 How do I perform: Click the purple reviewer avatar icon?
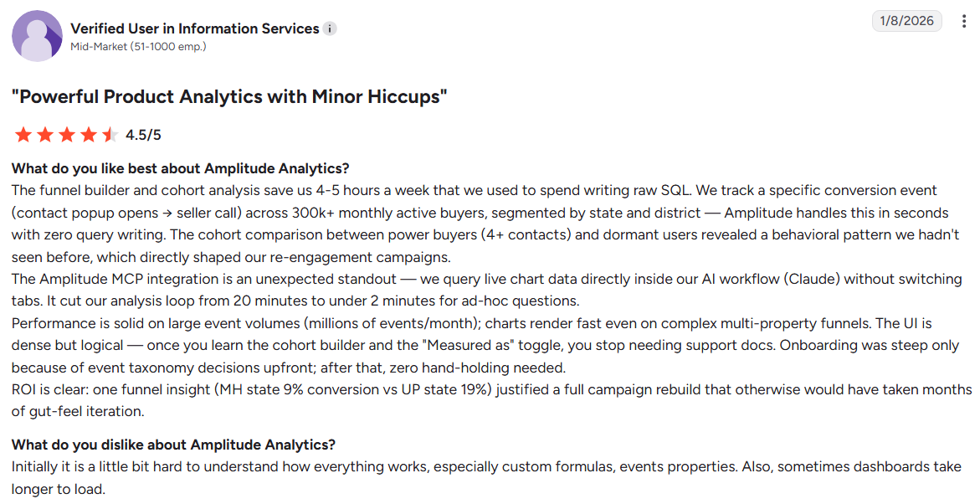[x=38, y=36]
